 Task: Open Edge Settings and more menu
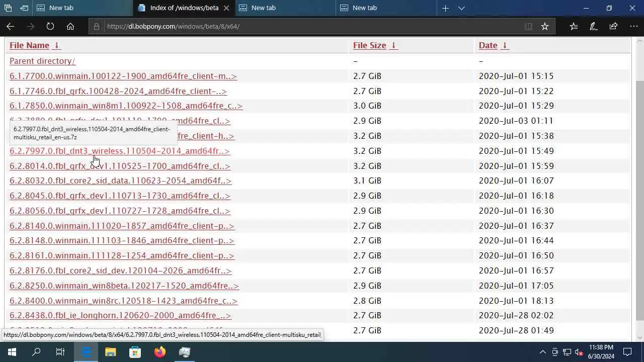[633, 26]
